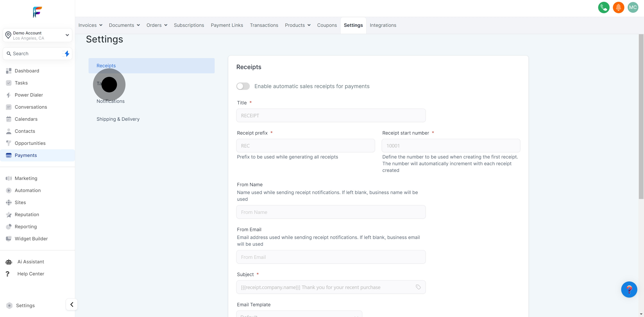Click the Ai Assistant robot icon
The image size is (644, 317).
(9, 262)
